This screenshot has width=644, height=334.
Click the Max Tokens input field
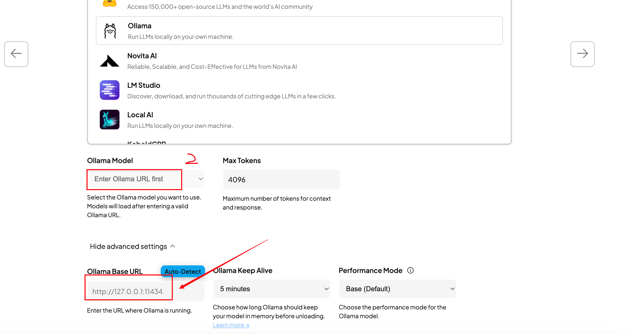281,180
